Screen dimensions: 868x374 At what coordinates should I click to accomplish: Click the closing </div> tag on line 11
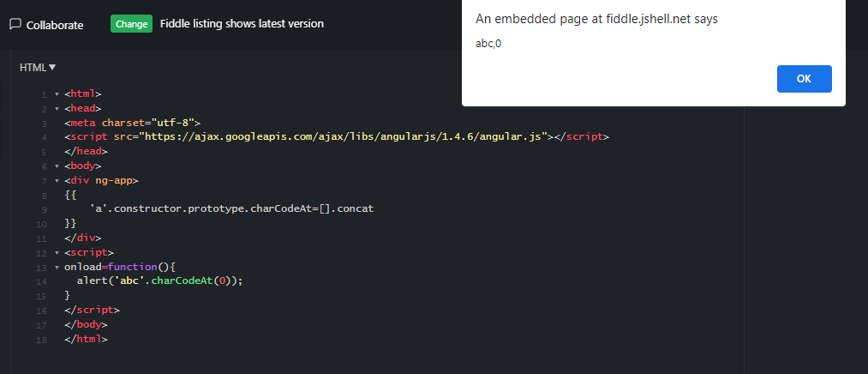tap(83, 238)
